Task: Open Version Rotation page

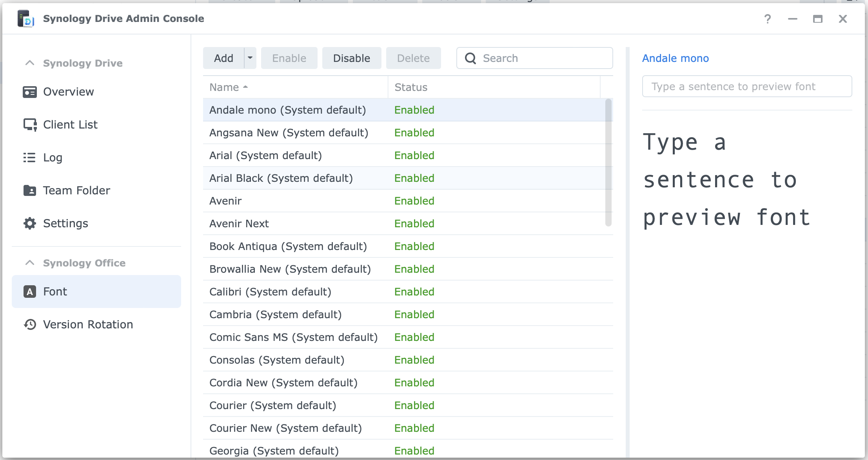Action: pyautogui.click(x=96, y=324)
